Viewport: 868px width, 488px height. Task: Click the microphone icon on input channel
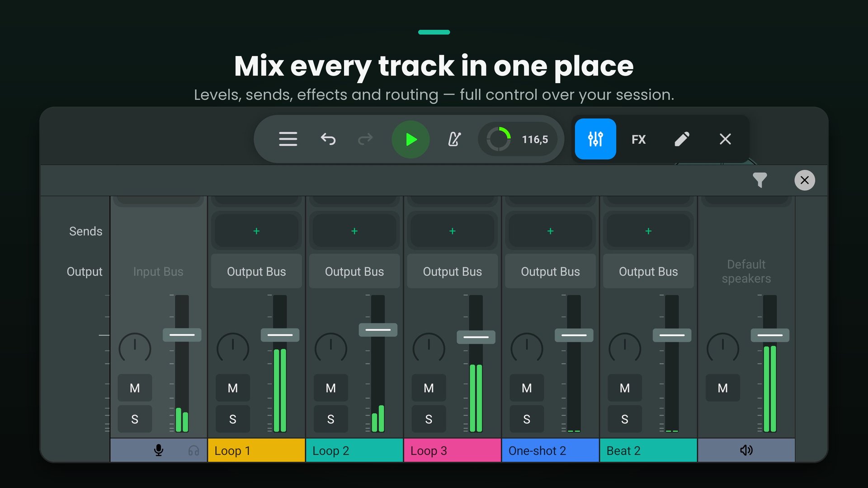click(x=159, y=450)
